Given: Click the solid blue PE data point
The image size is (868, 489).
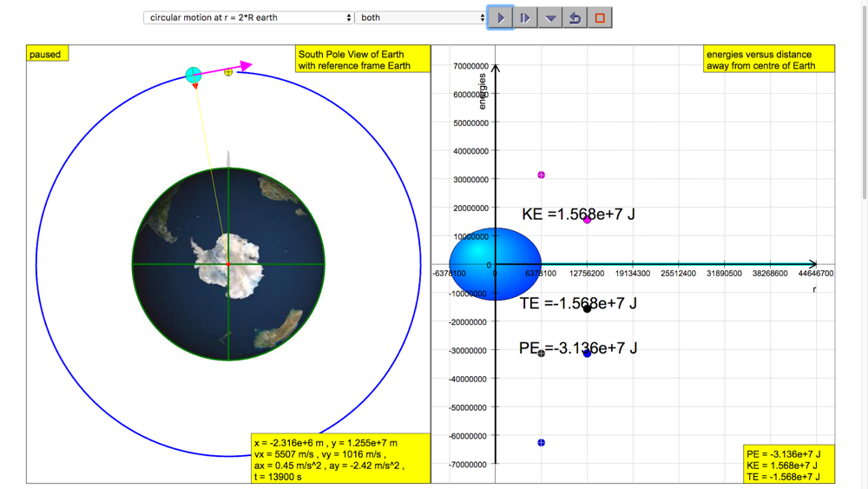Looking at the screenshot, I should (x=588, y=354).
